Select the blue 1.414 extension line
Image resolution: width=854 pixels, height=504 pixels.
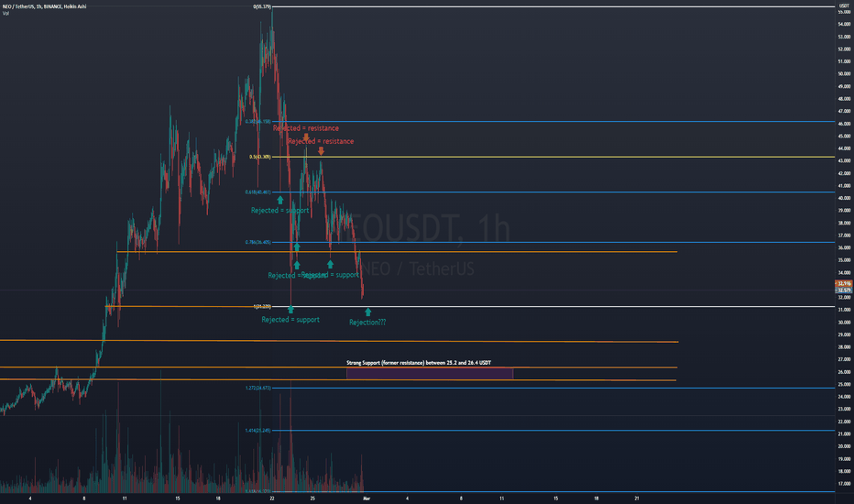point(553,431)
